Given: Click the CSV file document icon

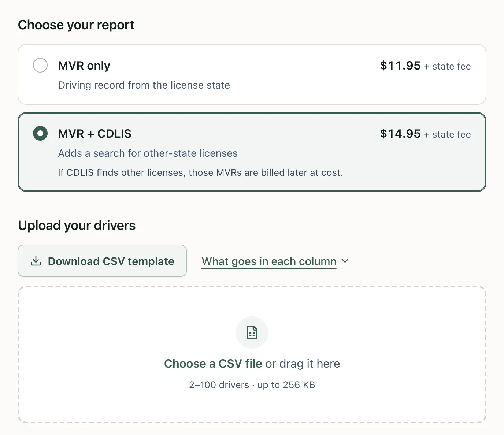Looking at the screenshot, I should pos(252,332).
